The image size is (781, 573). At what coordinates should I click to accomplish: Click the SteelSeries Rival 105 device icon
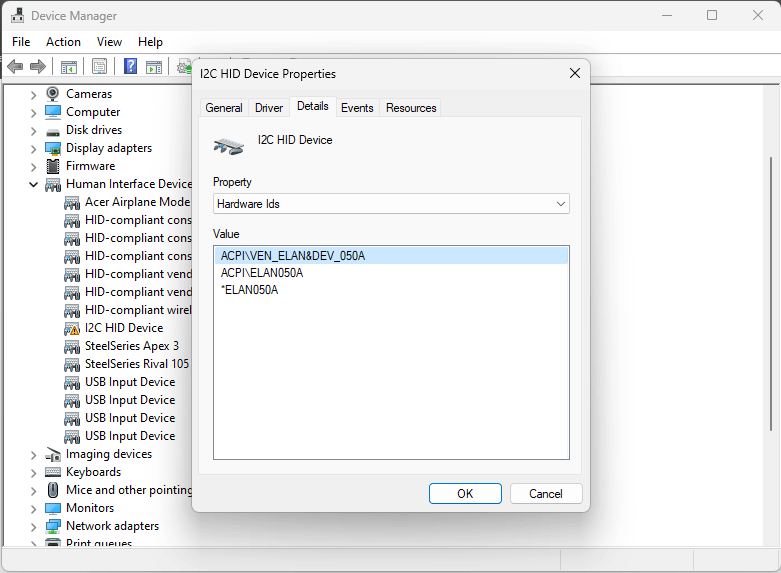click(72, 364)
